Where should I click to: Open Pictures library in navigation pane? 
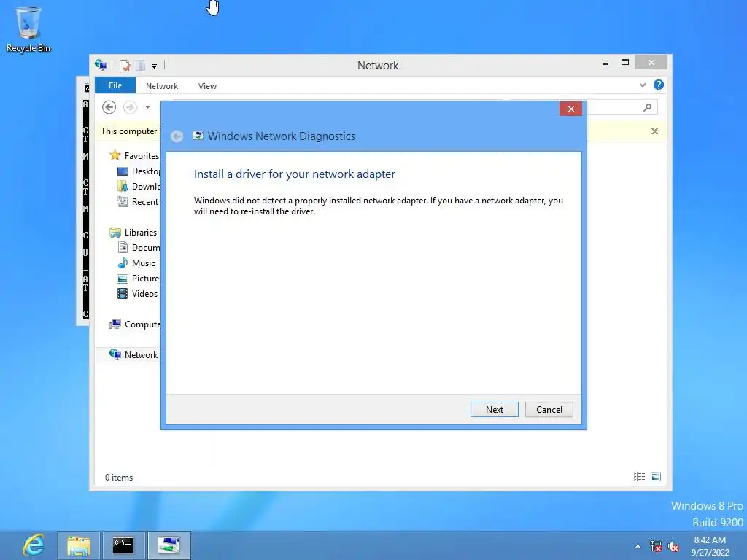139,278
